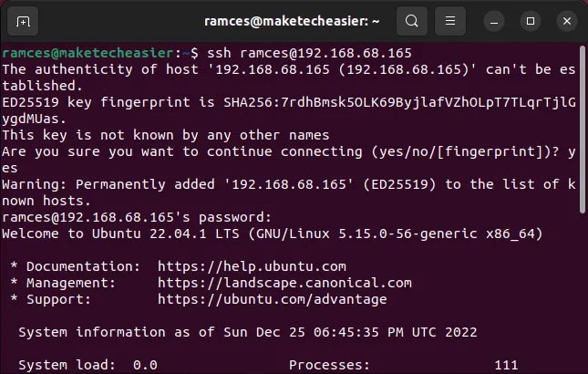This screenshot has height=374, width=588.
Task: Click the SHA256 key fingerprint text
Action: point(399,102)
